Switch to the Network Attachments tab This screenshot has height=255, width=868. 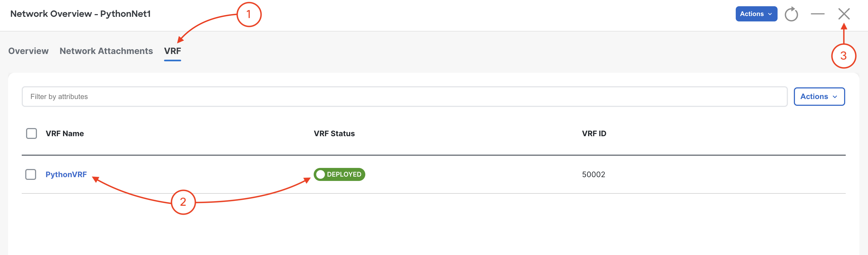click(x=106, y=51)
